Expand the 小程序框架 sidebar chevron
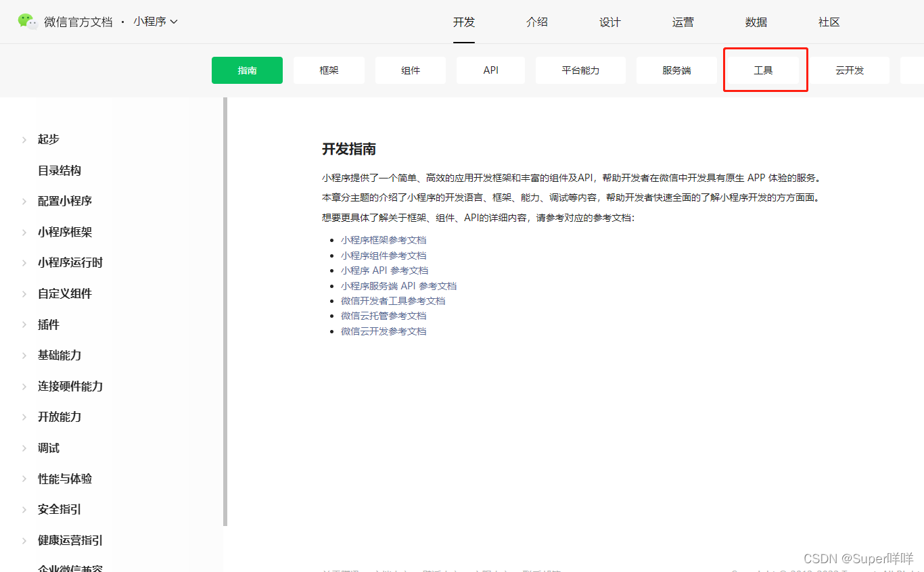This screenshot has height=572, width=924. pyautogui.click(x=24, y=233)
